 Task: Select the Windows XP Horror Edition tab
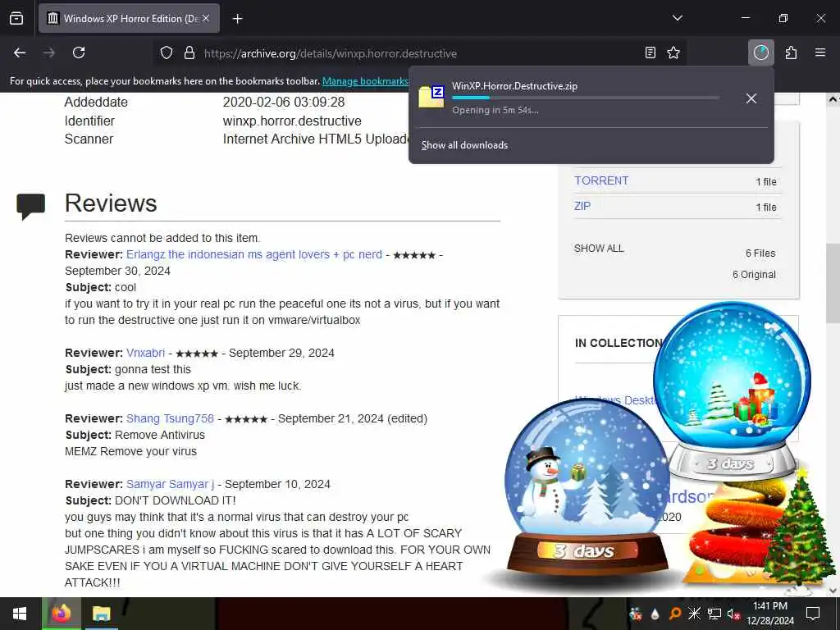click(x=129, y=19)
